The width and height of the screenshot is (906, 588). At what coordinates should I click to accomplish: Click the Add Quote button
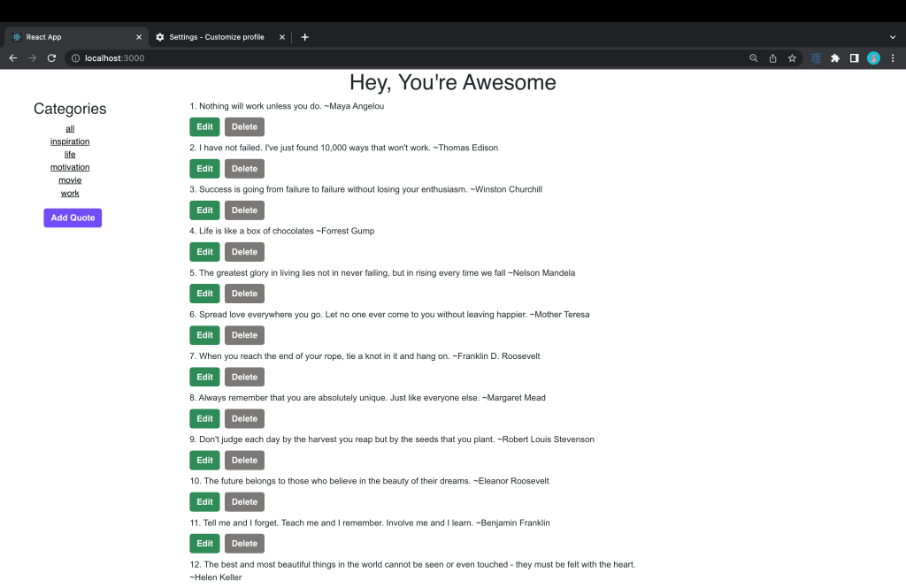pyautogui.click(x=73, y=218)
